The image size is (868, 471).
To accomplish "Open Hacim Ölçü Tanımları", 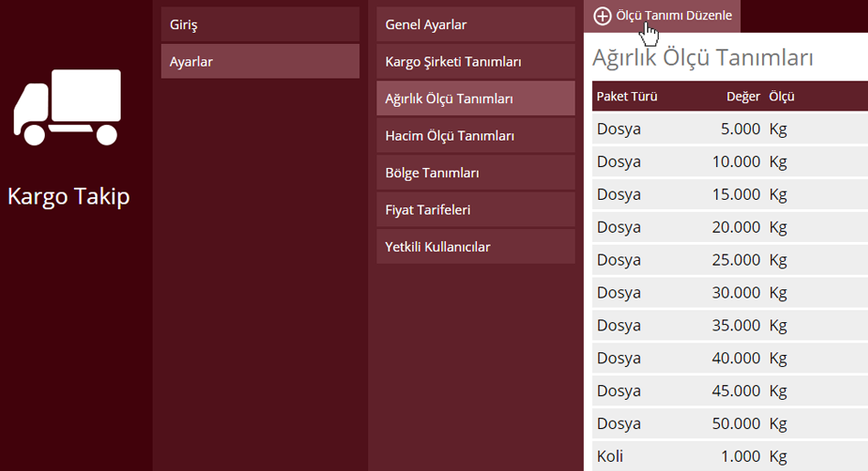I will click(x=475, y=135).
